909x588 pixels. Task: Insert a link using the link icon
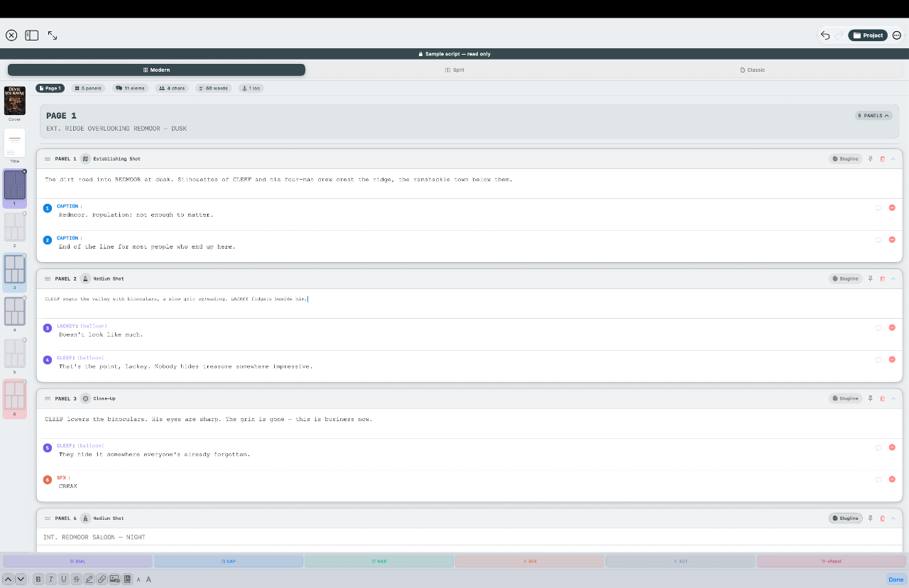(x=102, y=579)
